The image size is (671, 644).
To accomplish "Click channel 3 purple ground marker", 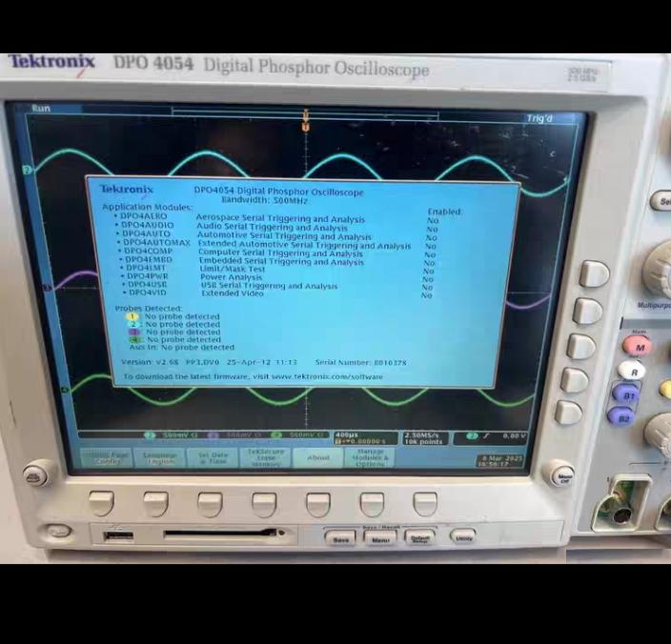I will tap(47, 288).
